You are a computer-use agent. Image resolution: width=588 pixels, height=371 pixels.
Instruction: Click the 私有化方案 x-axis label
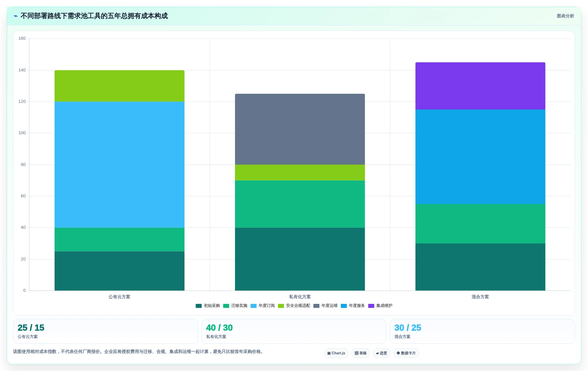pos(300,297)
